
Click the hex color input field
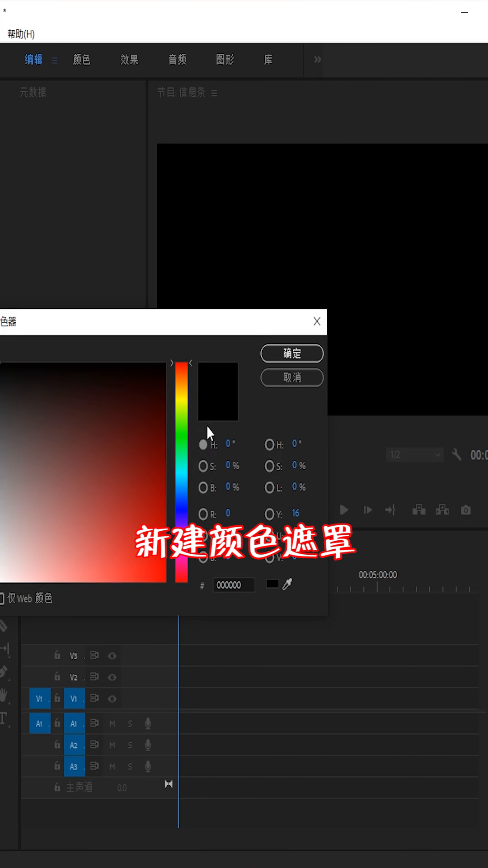233,585
